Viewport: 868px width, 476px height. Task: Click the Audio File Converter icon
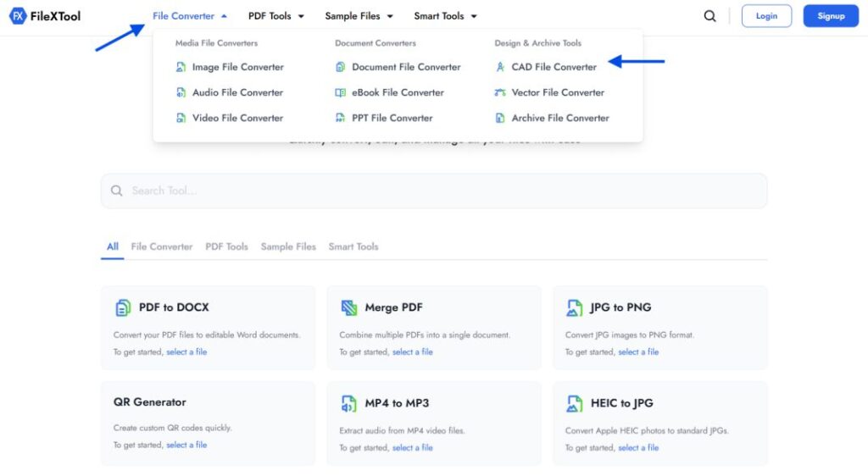[x=181, y=92]
